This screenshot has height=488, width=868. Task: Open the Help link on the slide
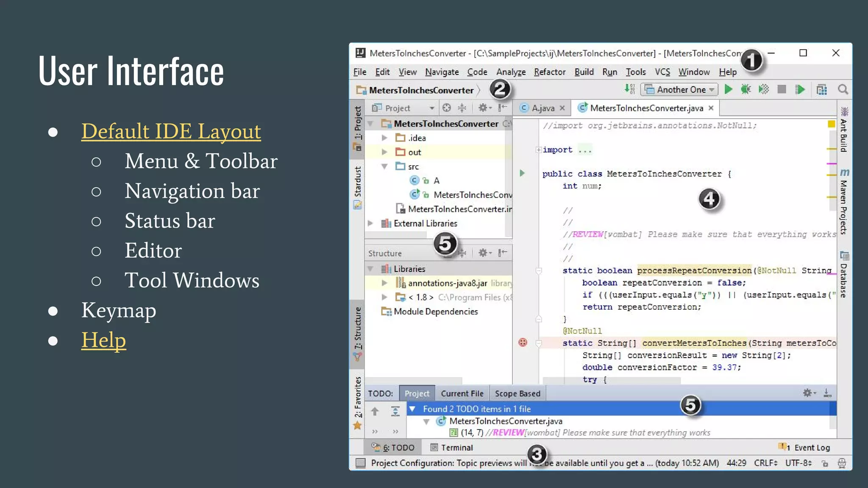[x=104, y=340]
